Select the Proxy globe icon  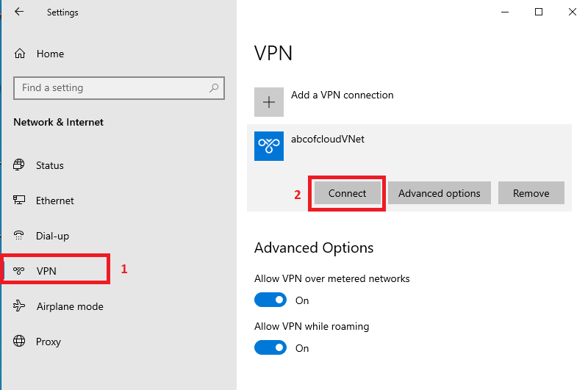click(x=19, y=341)
